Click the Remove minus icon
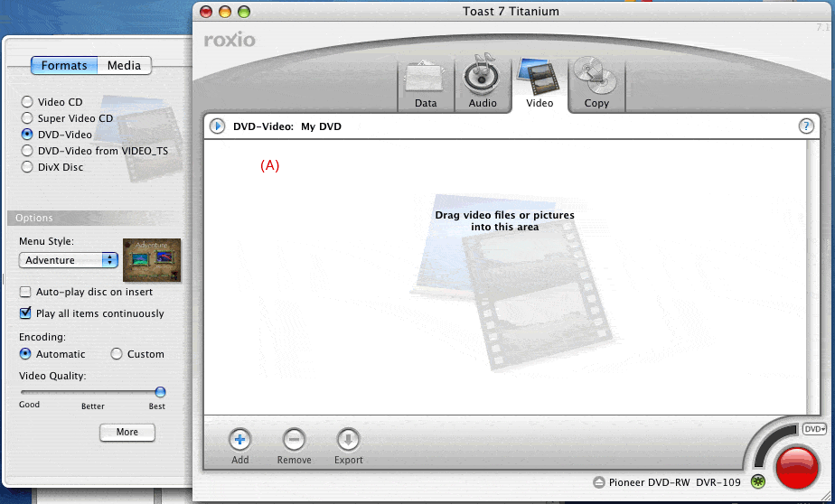835x504 pixels. tap(294, 440)
